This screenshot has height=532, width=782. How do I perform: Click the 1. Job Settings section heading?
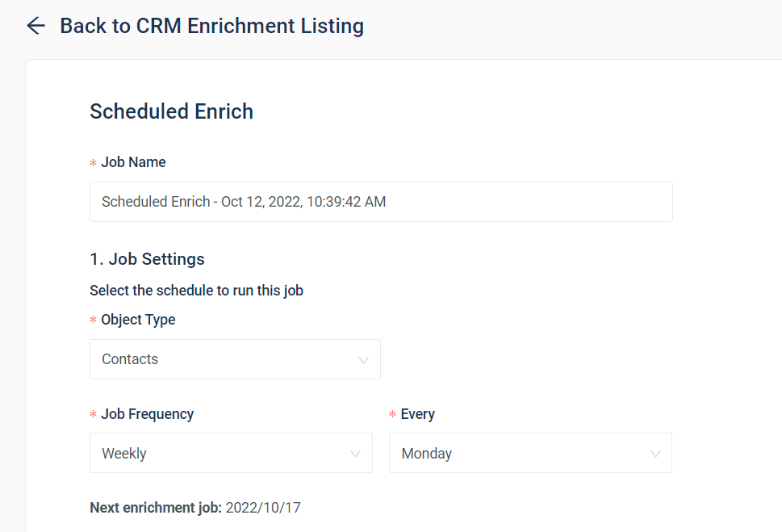click(147, 259)
